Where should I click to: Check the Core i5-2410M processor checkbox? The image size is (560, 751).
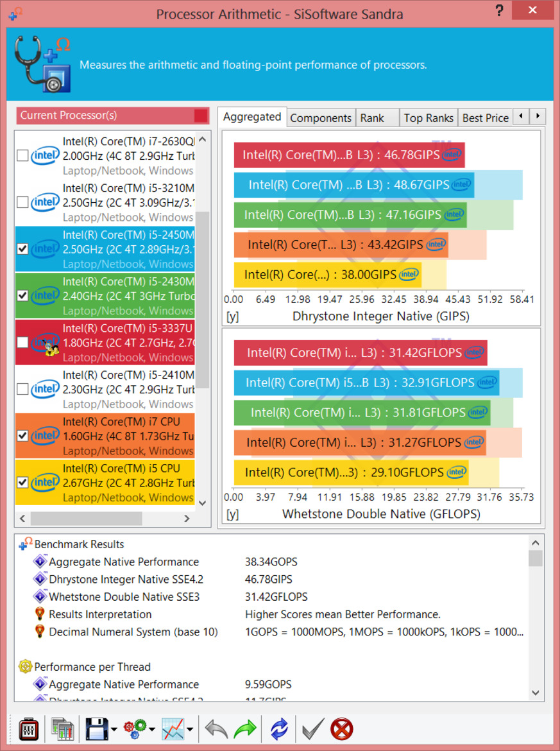22,389
